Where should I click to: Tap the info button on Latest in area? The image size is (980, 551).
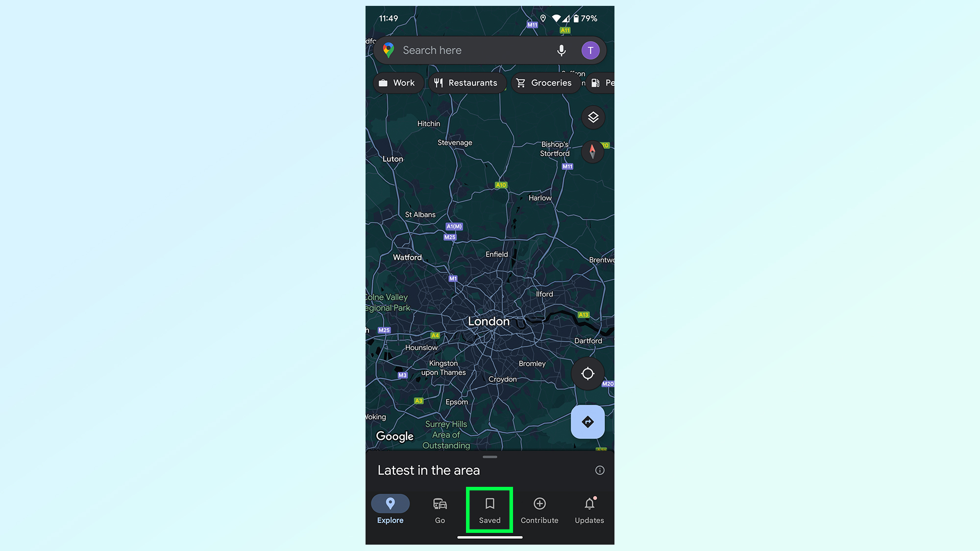click(x=599, y=470)
